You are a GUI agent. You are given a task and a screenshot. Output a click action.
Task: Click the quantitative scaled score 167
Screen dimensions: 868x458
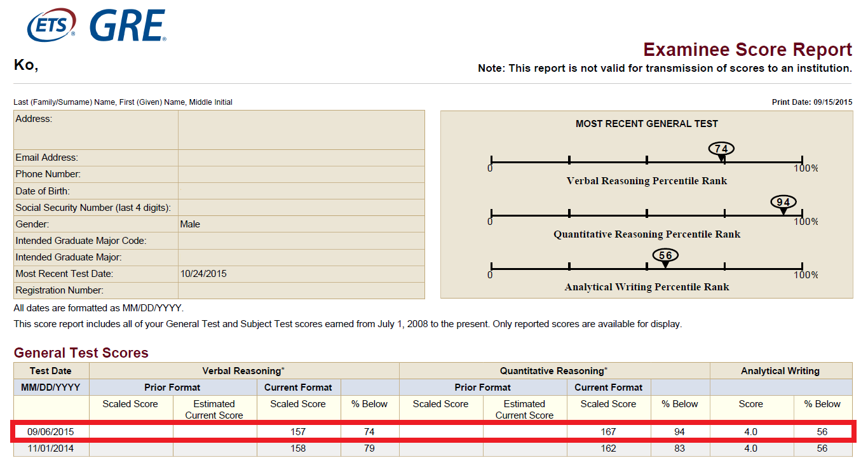click(x=608, y=432)
